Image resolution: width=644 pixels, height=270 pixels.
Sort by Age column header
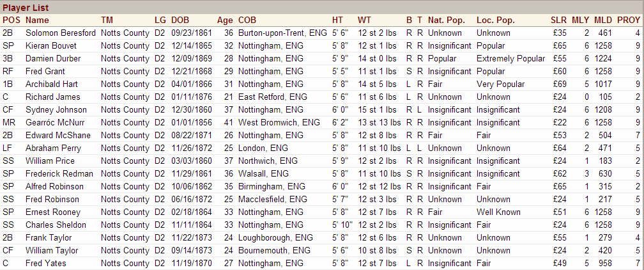225,20
